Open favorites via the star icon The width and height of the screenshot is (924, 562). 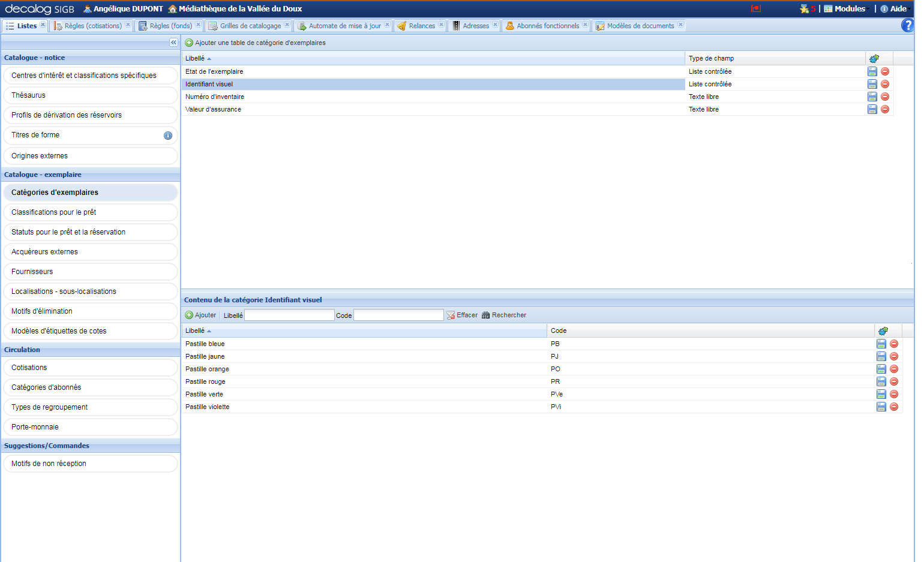pos(803,8)
